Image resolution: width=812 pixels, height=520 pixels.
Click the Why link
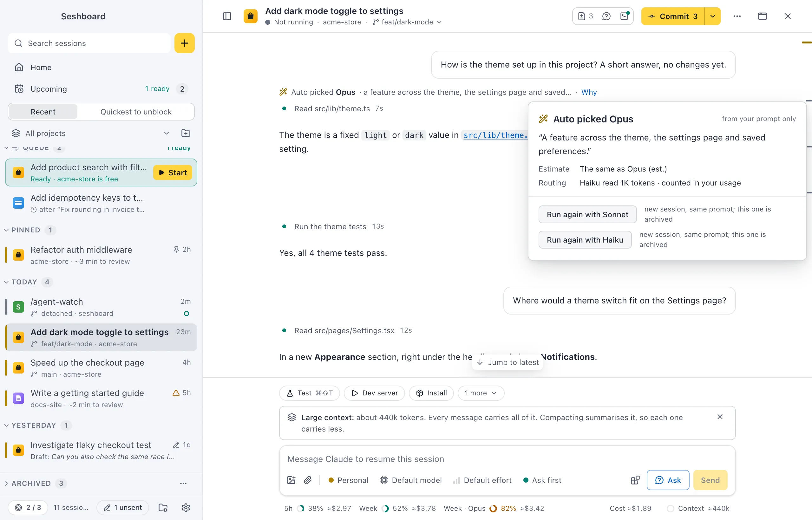589,92
